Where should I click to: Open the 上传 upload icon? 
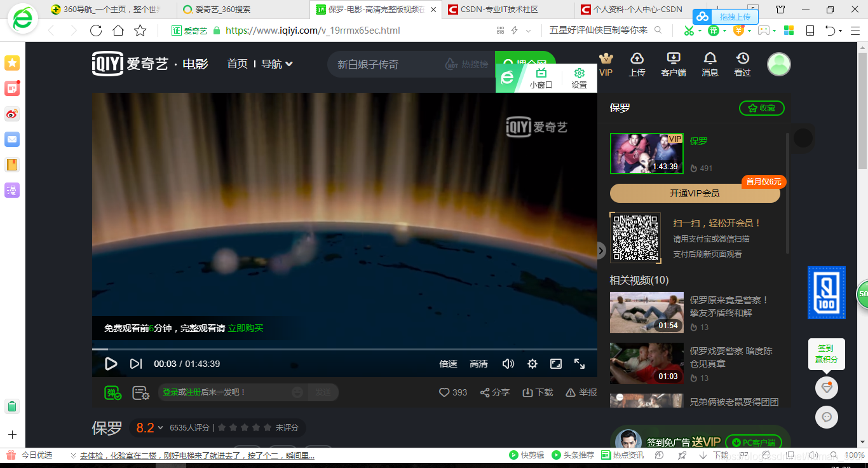tap(637, 64)
